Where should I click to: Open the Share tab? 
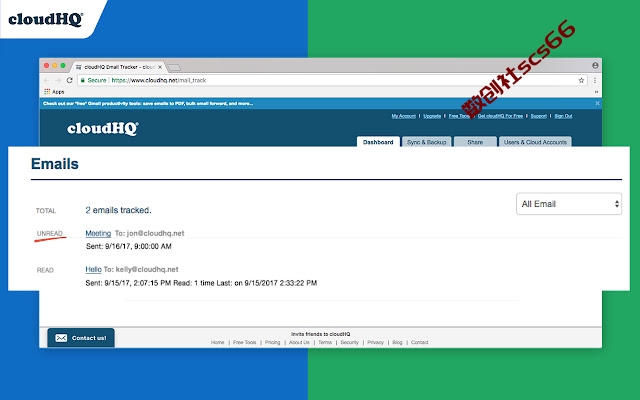[x=475, y=142]
